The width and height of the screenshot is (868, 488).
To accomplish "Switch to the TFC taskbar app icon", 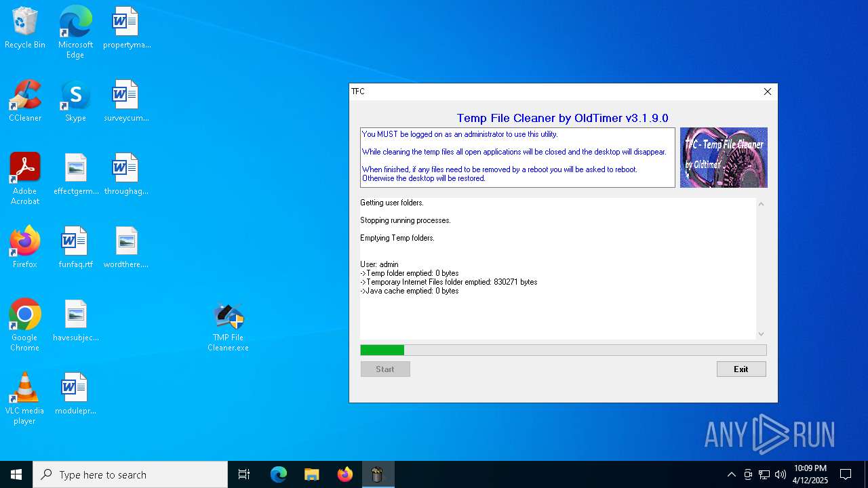I will (x=378, y=474).
